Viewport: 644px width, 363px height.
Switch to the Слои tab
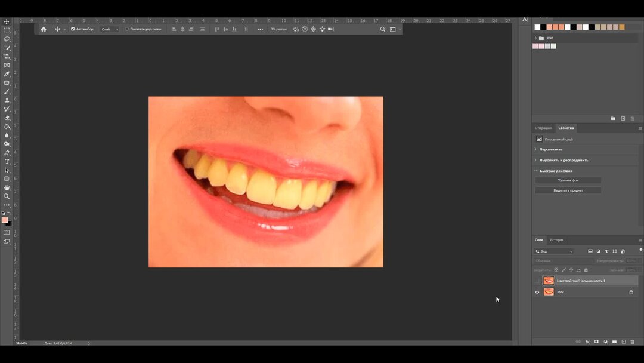pos(539,240)
